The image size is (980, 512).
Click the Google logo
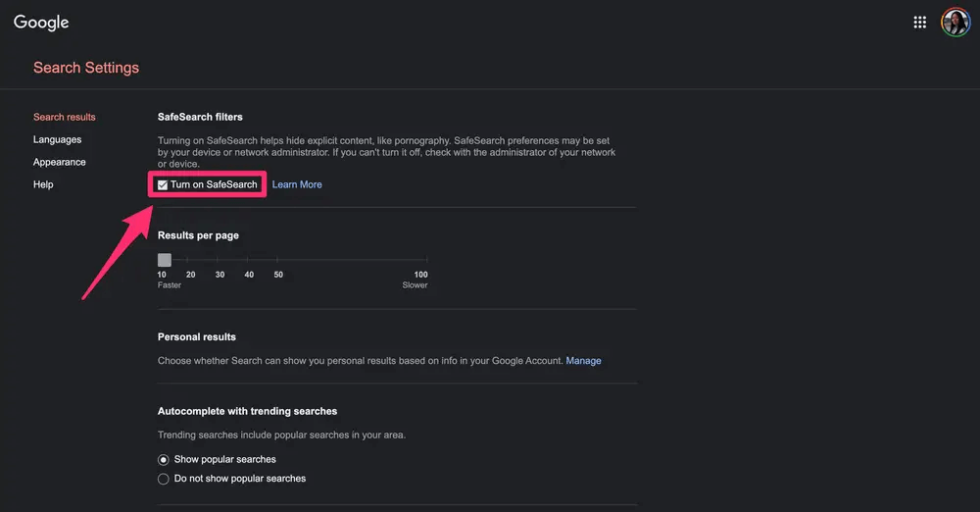pyautogui.click(x=41, y=23)
